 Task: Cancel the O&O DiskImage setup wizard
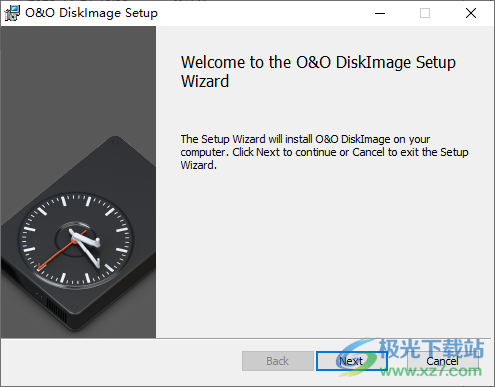click(443, 361)
